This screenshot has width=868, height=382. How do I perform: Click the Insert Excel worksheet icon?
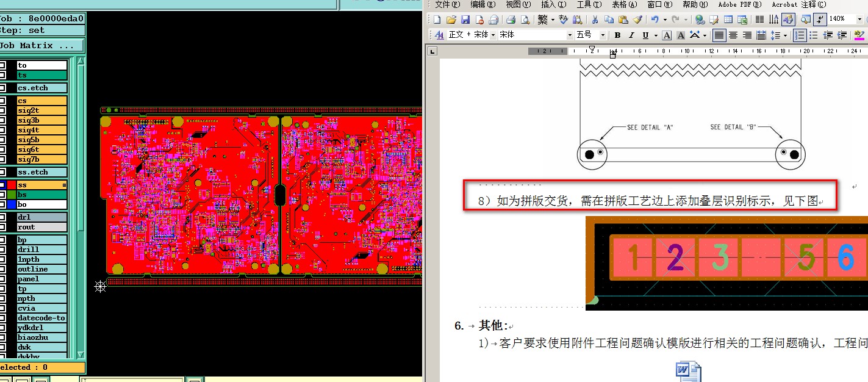742,20
